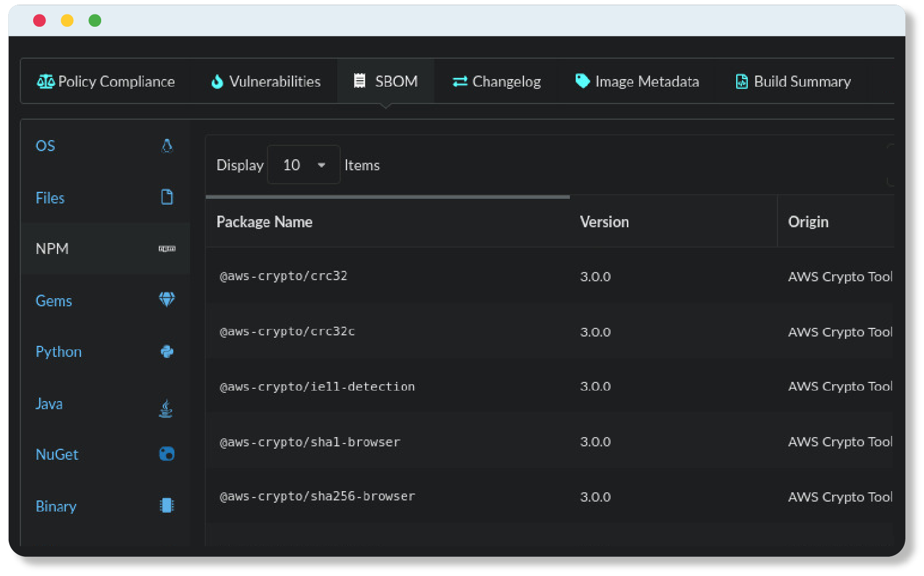
Task: Click version 3.0.0 of @aws-crypto/sha256-browser
Action: tap(595, 497)
